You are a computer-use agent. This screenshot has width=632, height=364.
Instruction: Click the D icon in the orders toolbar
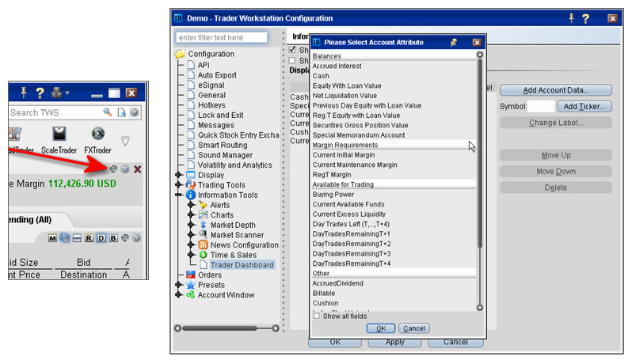click(101, 238)
